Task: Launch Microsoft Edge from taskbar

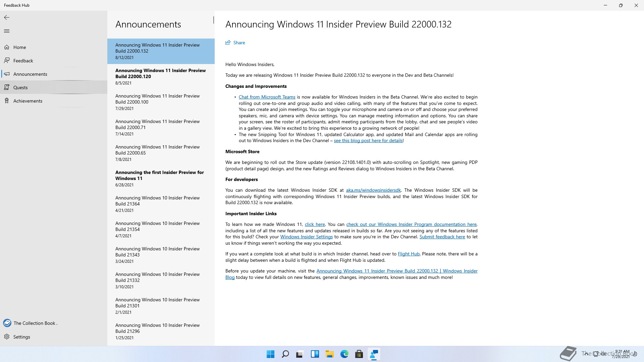Action: (344, 354)
